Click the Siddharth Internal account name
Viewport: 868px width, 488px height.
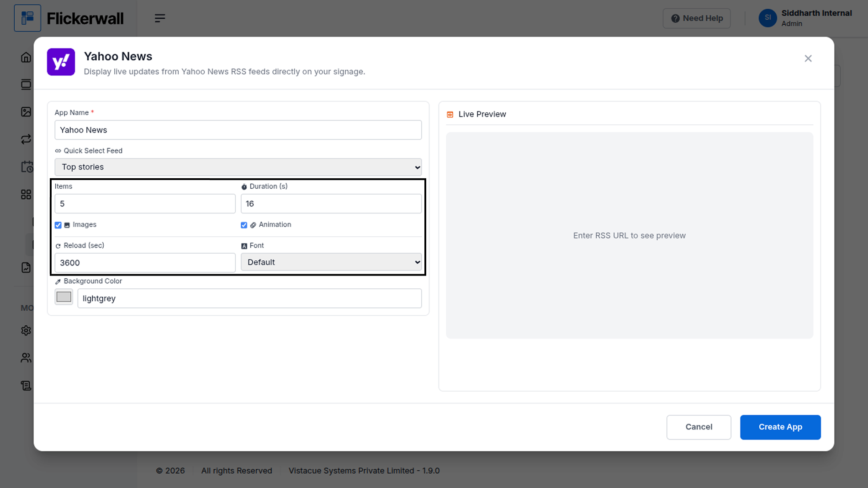(x=816, y=13)
